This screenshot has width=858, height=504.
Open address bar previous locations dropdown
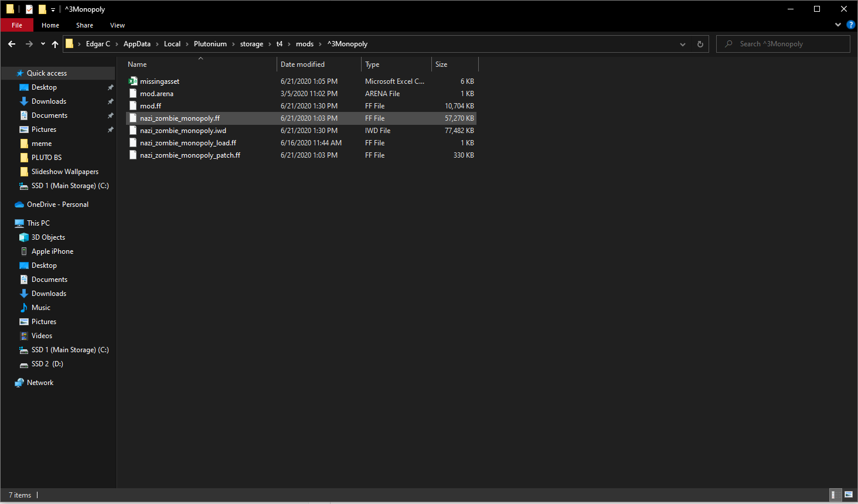tap(683, 44)
